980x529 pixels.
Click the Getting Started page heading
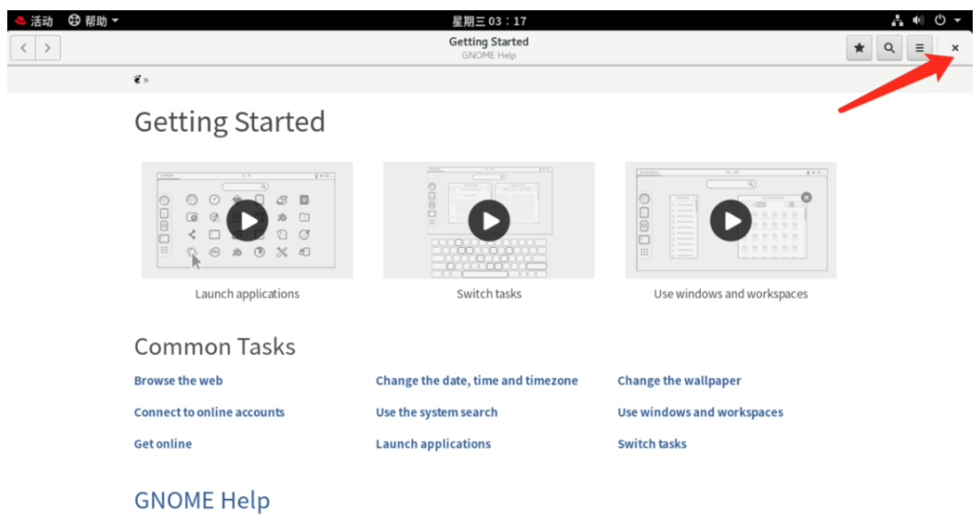(x=230, y=121)
